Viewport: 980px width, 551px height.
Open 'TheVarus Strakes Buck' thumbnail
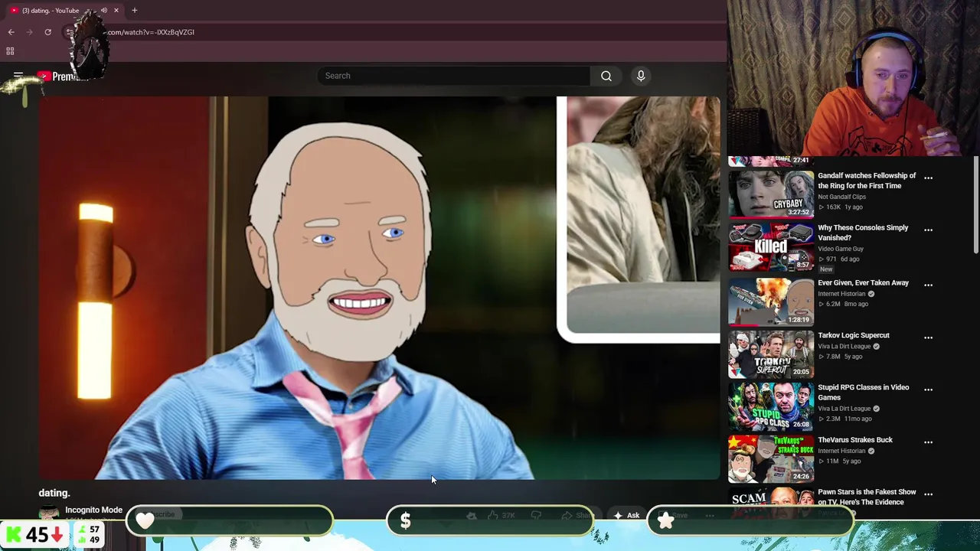pos(771,459)
